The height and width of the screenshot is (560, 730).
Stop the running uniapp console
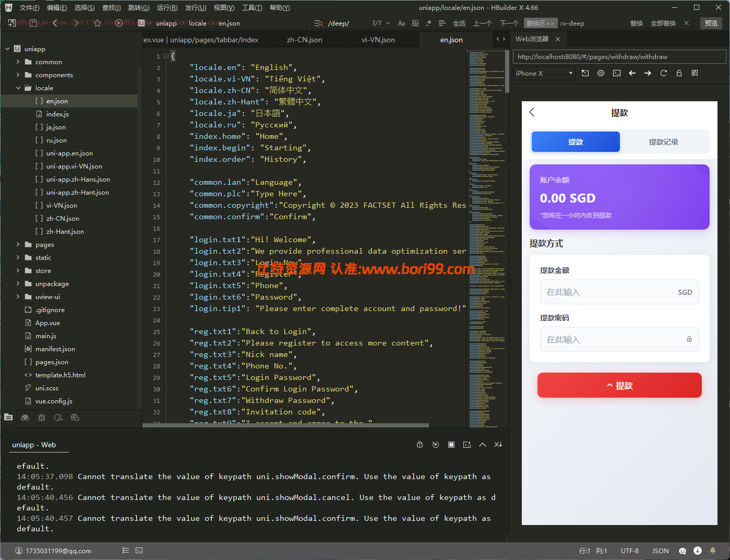click(451, 445)
